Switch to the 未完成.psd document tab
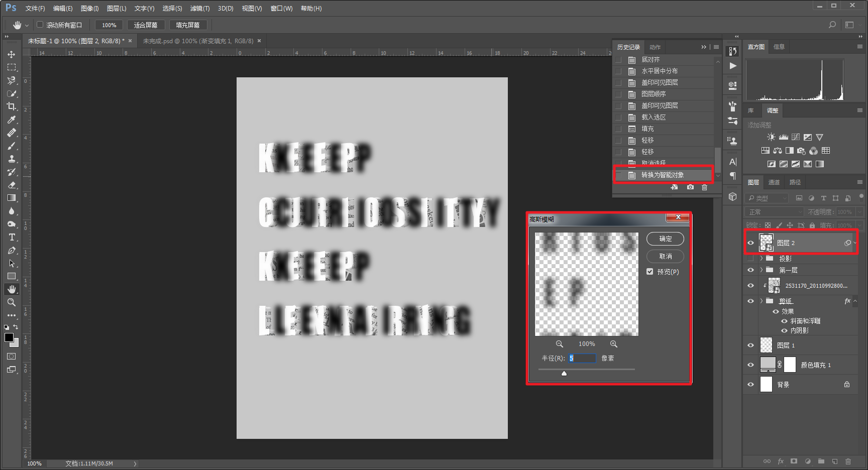 [198, 41]
